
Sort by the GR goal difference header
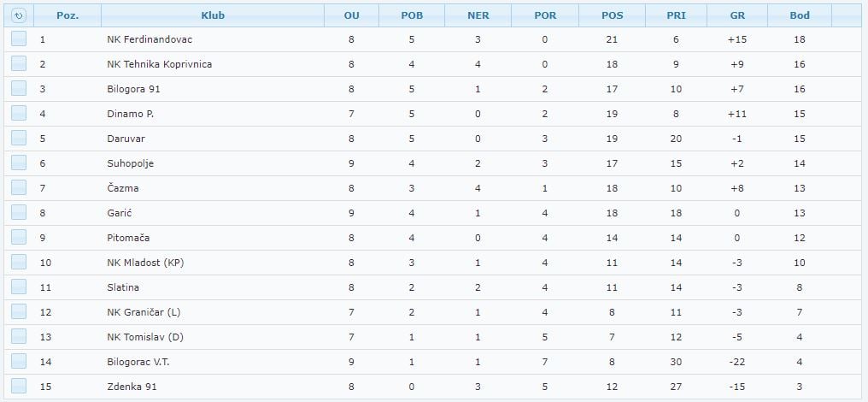click(x=737, y=15)
